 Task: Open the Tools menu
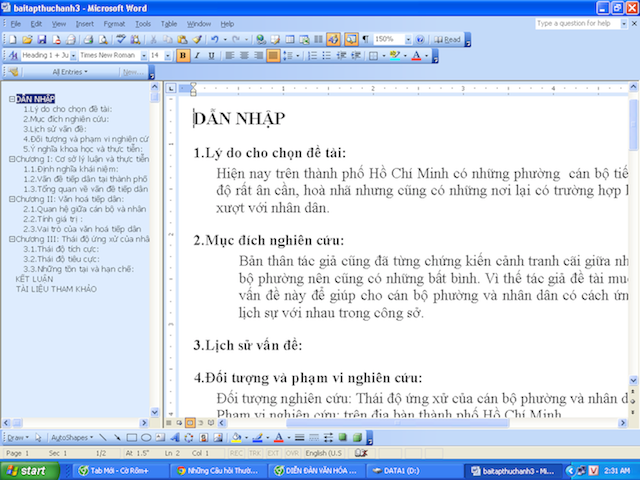[143, 24]
